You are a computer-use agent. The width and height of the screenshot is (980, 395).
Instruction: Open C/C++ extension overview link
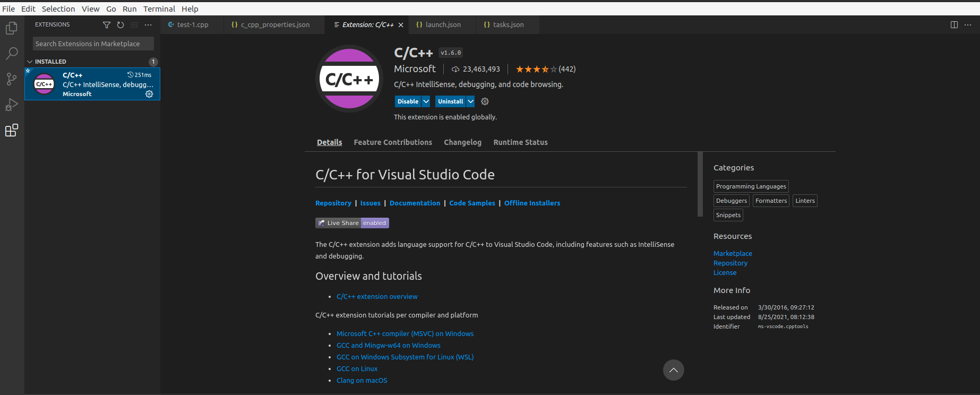click(x=377, y=297)
